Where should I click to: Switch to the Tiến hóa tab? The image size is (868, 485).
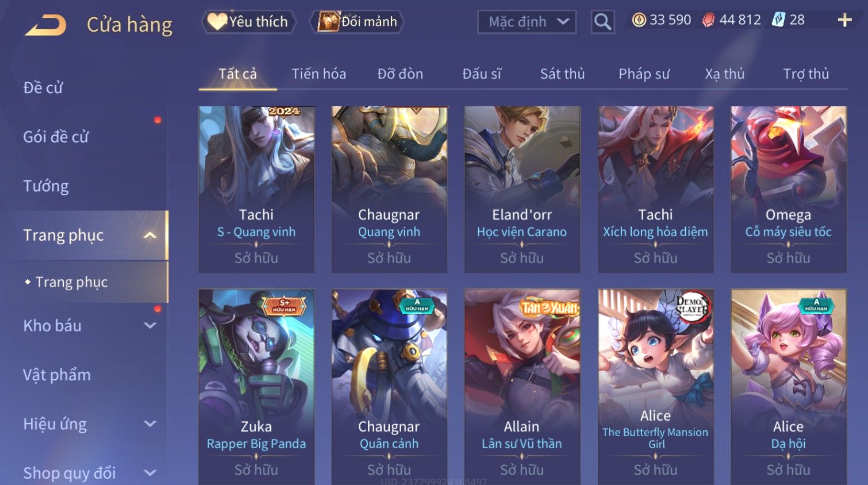coord(318,74)
